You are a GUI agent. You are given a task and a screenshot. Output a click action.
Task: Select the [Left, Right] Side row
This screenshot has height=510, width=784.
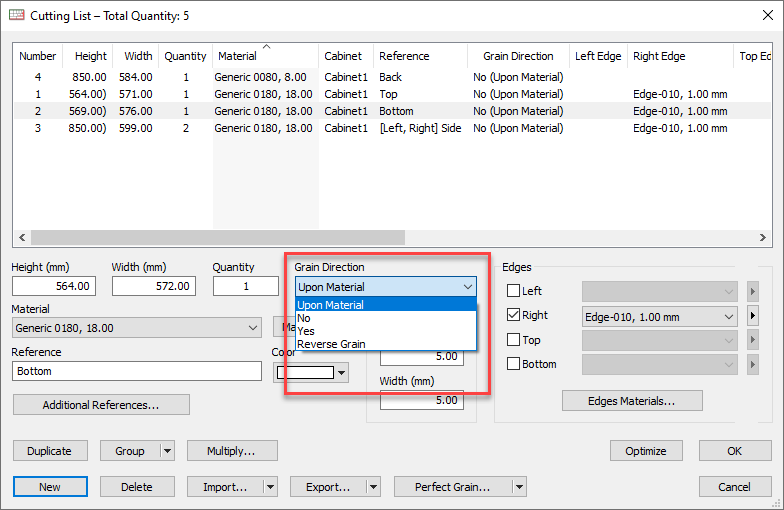(392, 128)
